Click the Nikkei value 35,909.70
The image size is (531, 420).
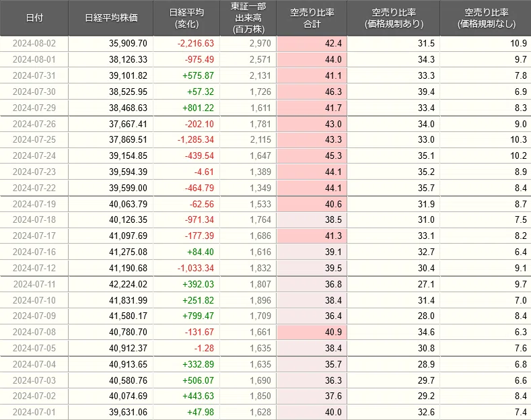[128, 43]
